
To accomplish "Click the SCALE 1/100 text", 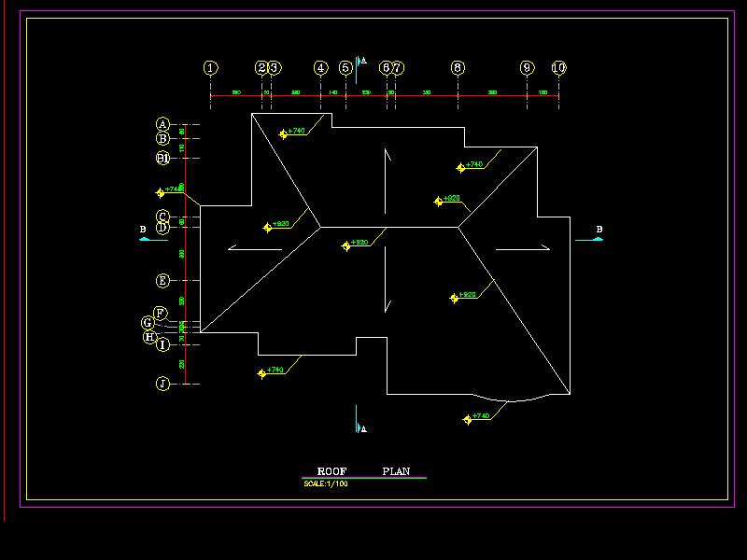I will tap(326, 483).
